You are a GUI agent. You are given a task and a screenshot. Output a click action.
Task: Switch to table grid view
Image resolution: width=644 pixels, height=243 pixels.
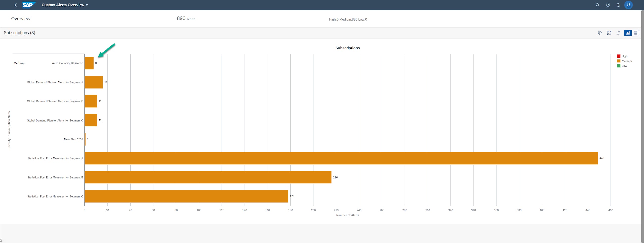pos(635,33)
